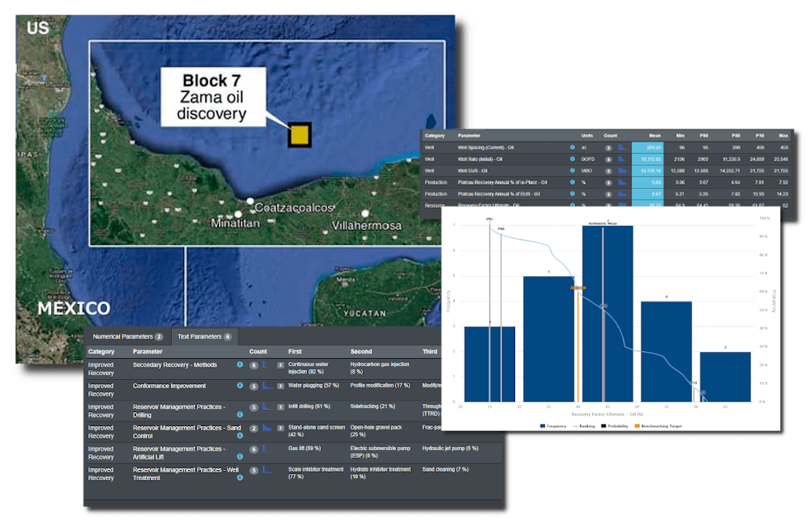Open histogram icon in Well Spacing row
Viewport: 812px width, 522px height.
click(x=623, y=148)
